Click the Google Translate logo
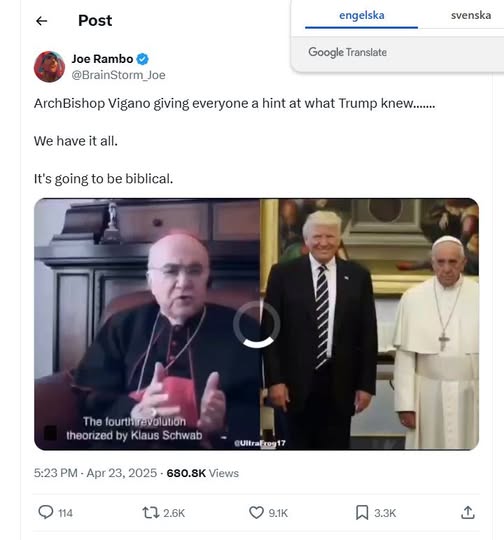The width and height of the screenshot is (504, 540). [347, 52]
